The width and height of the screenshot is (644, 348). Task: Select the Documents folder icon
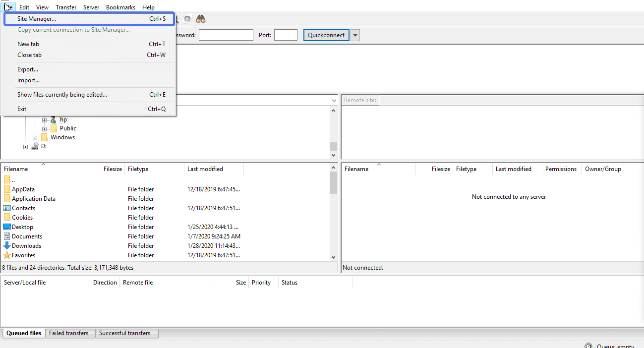pyautogui.click(x=7, y=236)
